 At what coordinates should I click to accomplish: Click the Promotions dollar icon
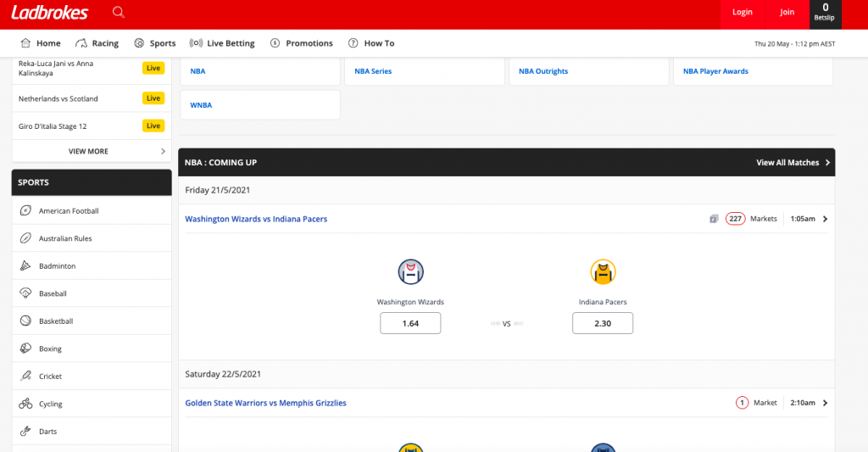pyautogui.click(x=275, y=43)
